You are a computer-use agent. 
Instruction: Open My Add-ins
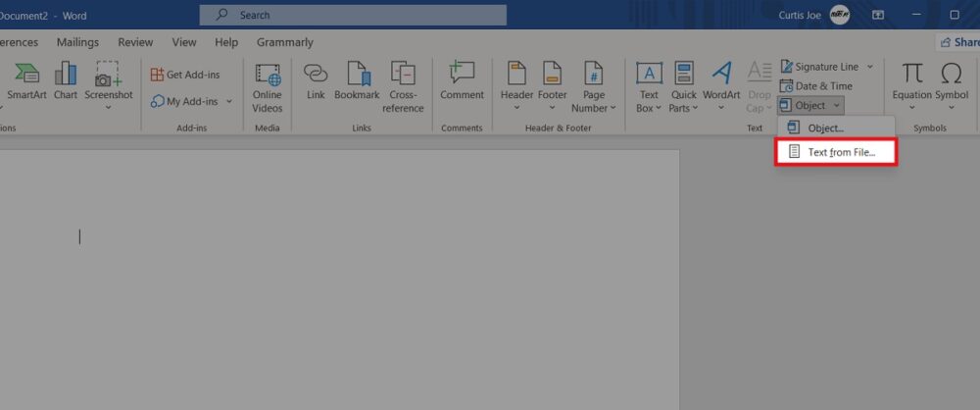191,101
